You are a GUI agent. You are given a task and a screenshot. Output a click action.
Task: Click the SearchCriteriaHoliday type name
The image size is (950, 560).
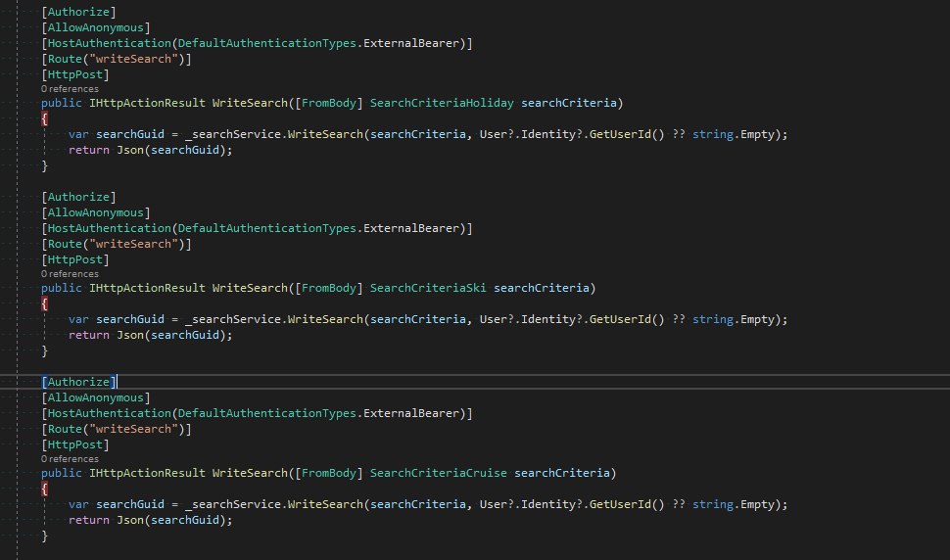pos(442,103)
